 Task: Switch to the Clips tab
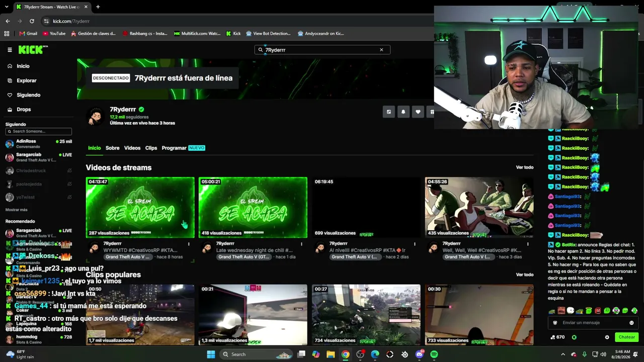(x=151, y=148)
